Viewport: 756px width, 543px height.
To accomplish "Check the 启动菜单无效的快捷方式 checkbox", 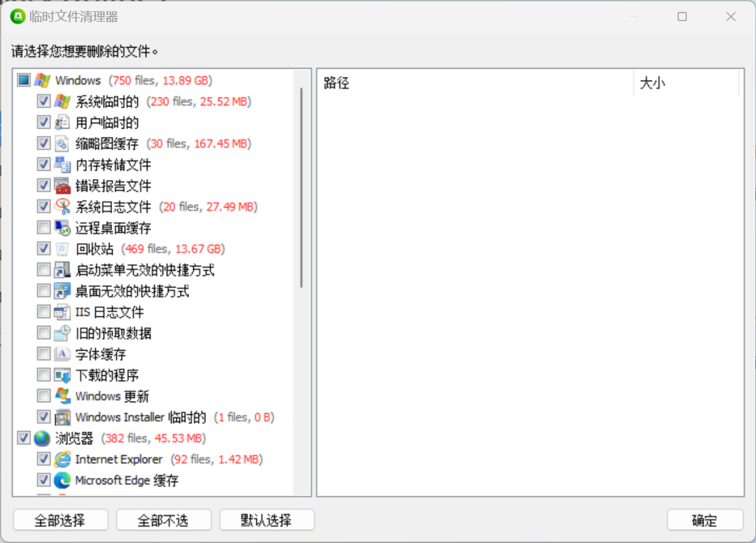I will [x=43, y=270].
